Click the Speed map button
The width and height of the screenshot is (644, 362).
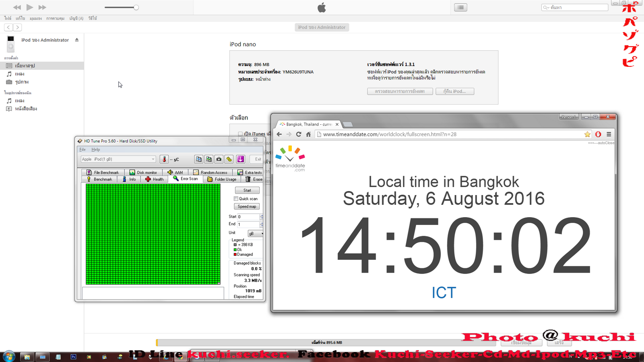tap(247, 207)
